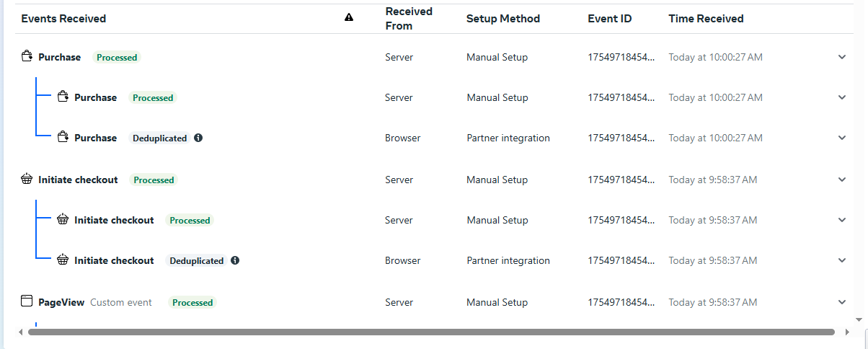This screenshot has width=868, height=349.
Task: Click the info icon beside deduplicated Purchase
Action: point(198,138)
